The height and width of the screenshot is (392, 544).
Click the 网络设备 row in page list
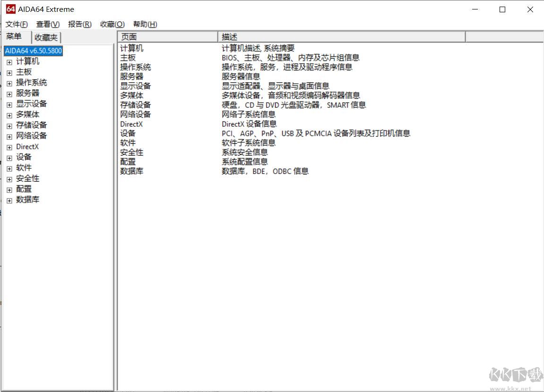pos(136,114)
